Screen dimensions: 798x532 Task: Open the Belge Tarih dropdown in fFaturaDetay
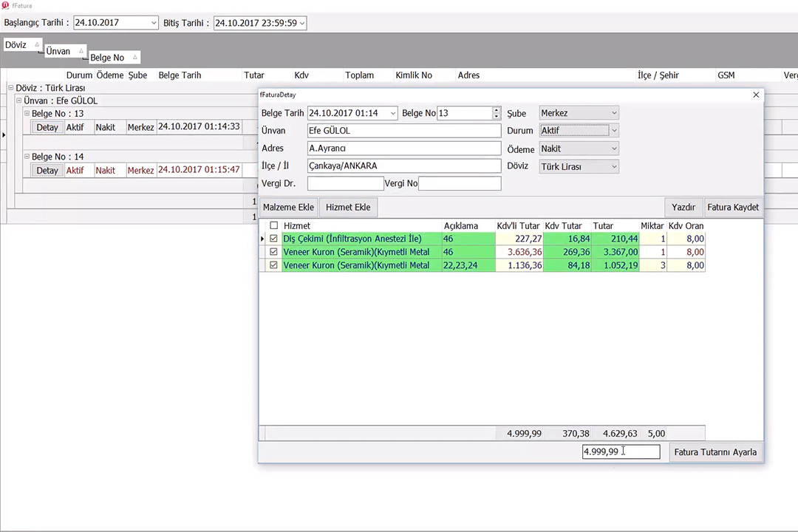pyautogui.click(x=393, y=113)
